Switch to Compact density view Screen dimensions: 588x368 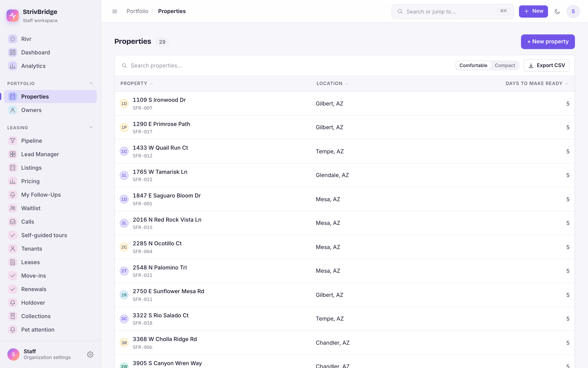click(x=505, y=65)
